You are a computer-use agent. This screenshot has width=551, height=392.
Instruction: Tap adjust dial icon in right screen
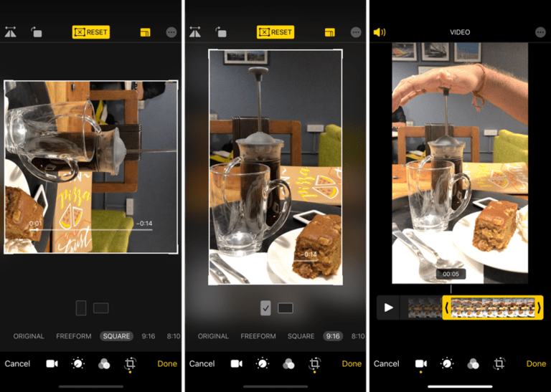[447, 363]
